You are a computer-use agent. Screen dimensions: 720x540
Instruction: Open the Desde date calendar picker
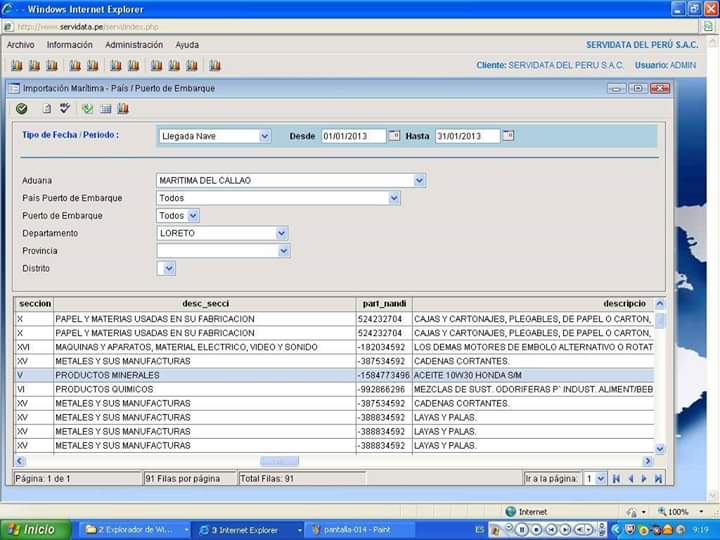click(x=394, y=136)
